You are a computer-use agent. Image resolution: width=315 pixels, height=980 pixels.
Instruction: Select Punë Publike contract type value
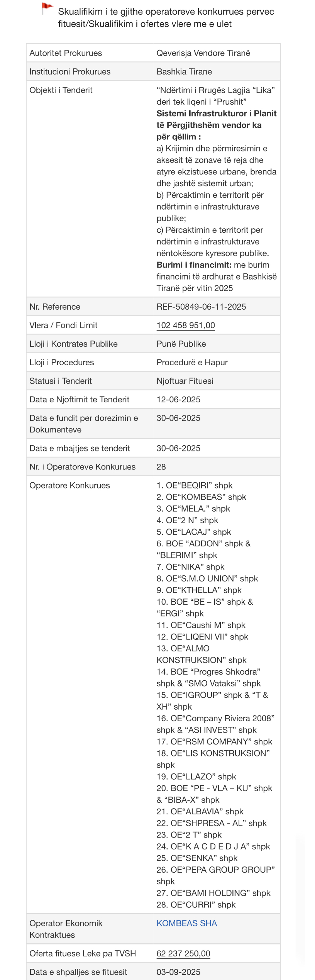(181, 344)
